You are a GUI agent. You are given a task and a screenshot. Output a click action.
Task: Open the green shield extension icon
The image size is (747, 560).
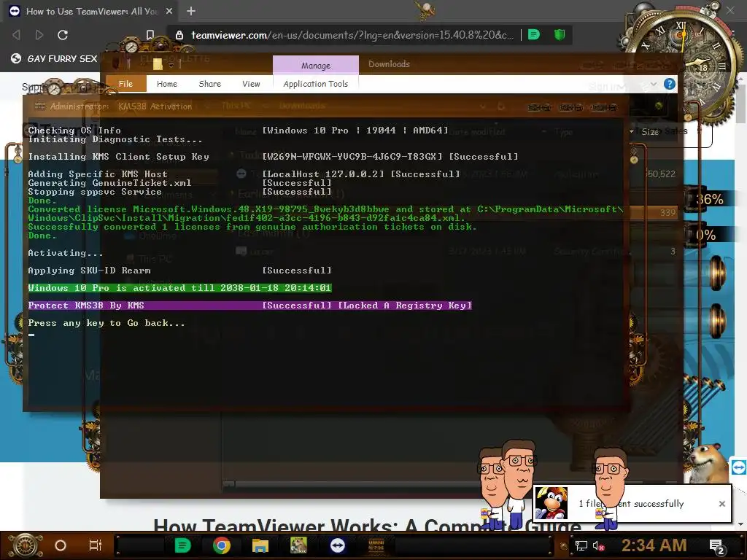click(560, 35)
